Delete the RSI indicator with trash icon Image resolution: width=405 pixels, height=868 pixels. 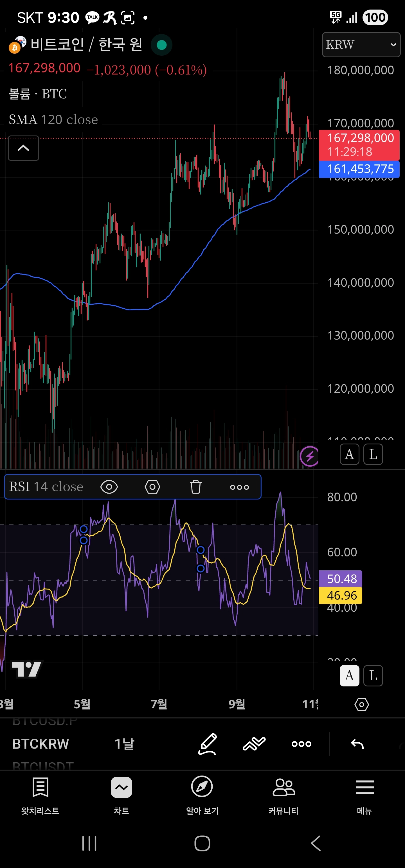[x=195, y=487]
